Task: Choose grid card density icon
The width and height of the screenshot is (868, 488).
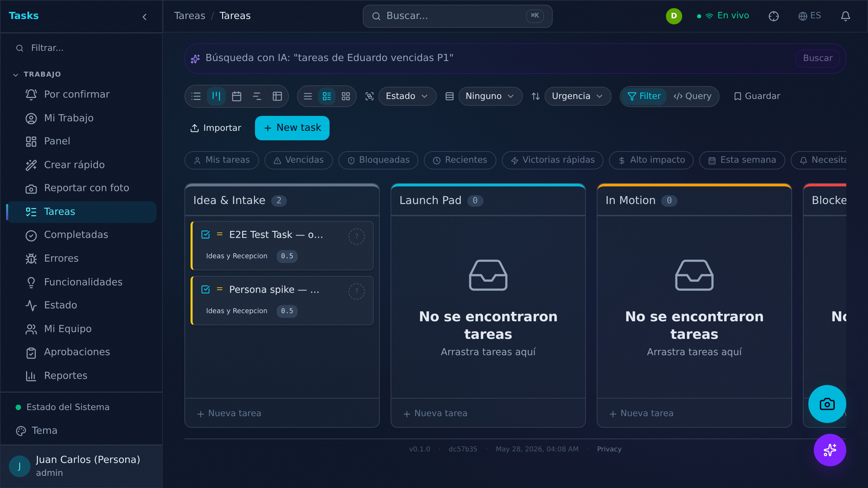Action: pos(346,96)
